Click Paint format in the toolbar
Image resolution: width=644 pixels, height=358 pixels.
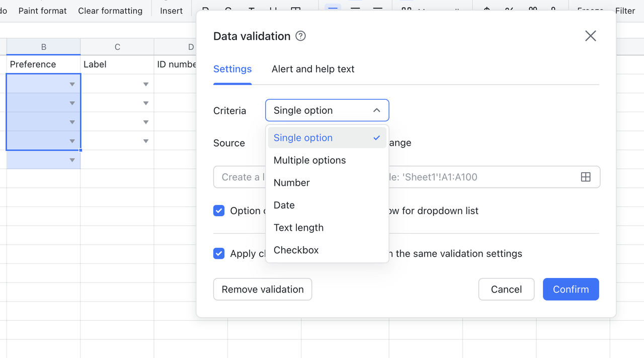tap(42, 11)
